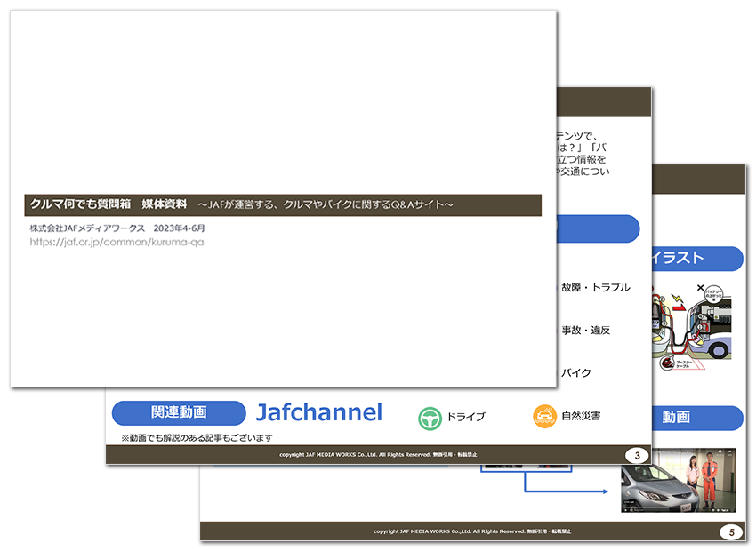This screenshot has width=756, height=551.
Task: Click the page number 3 badge
Action: coord(637,456)
